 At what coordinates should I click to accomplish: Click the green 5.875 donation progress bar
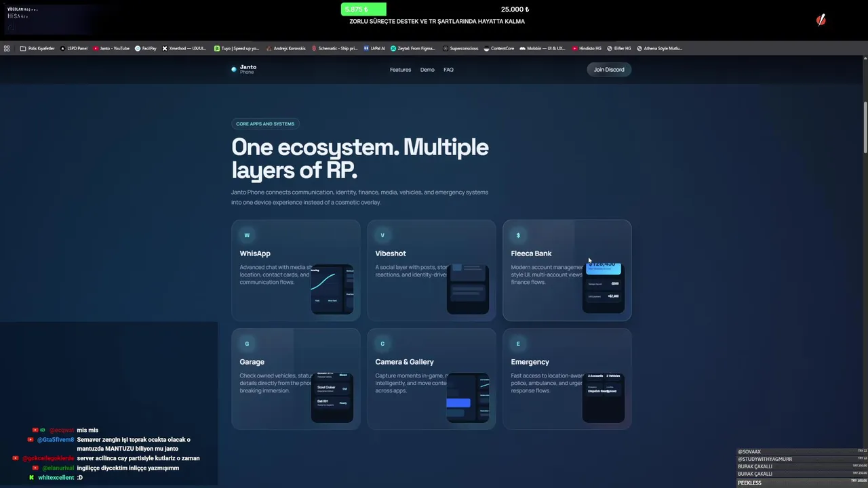(x=363, y=9)
